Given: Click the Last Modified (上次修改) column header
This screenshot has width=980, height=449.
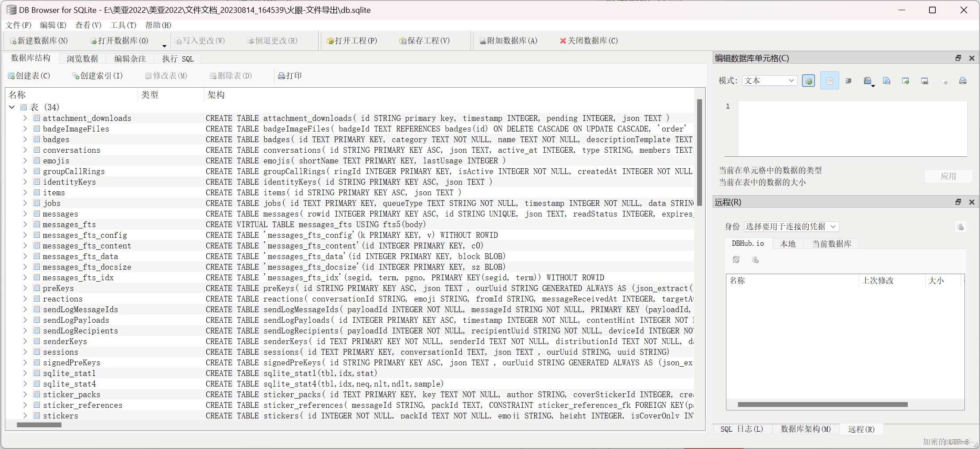Looking at the screenshot, I should tap(892, 281).
